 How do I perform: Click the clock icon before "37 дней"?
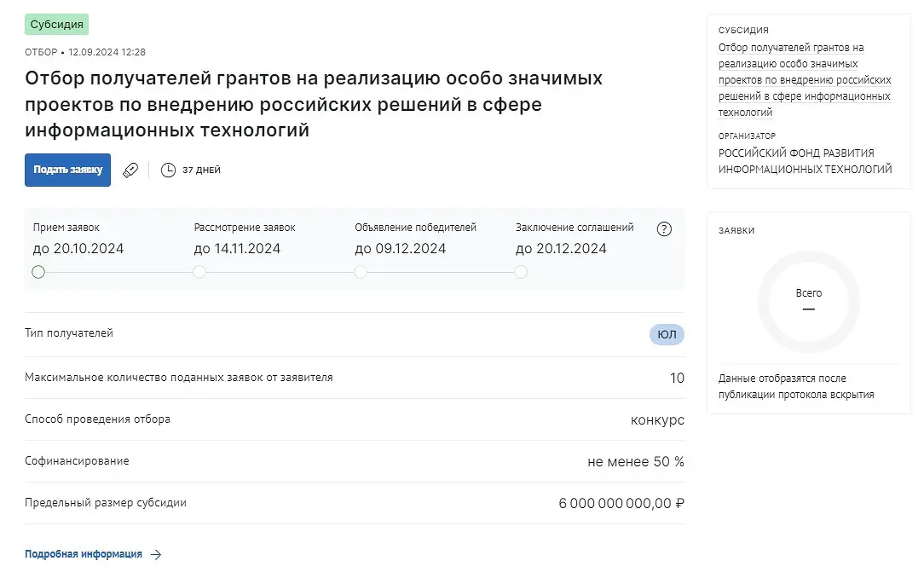pos(168,170)
